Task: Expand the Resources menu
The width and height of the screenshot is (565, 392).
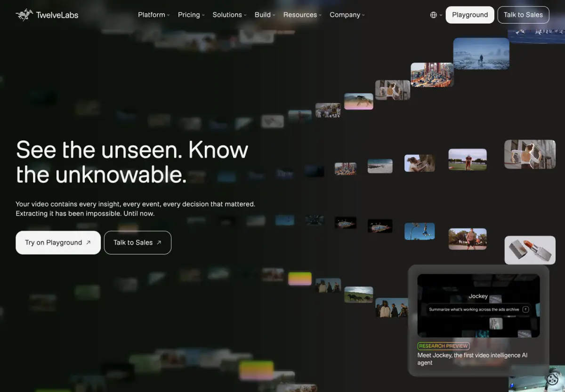Action: [x=302, y=15]
